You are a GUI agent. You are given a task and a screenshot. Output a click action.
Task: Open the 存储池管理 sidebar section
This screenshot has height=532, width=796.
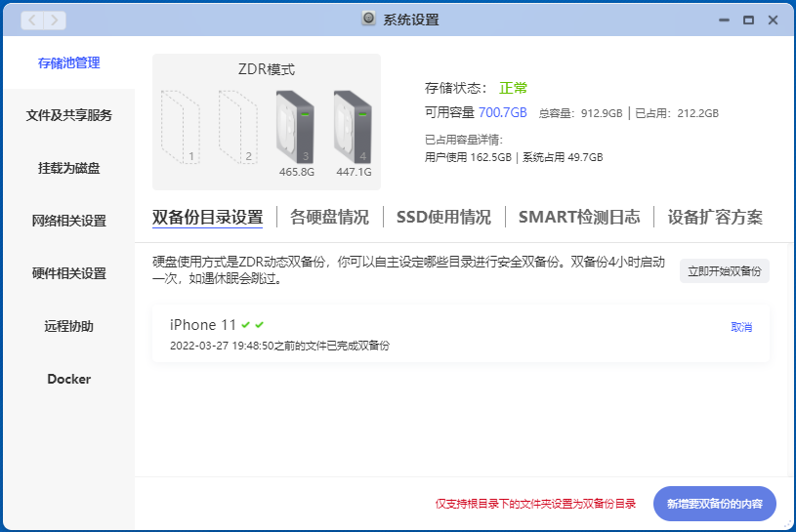pos(68,62)
